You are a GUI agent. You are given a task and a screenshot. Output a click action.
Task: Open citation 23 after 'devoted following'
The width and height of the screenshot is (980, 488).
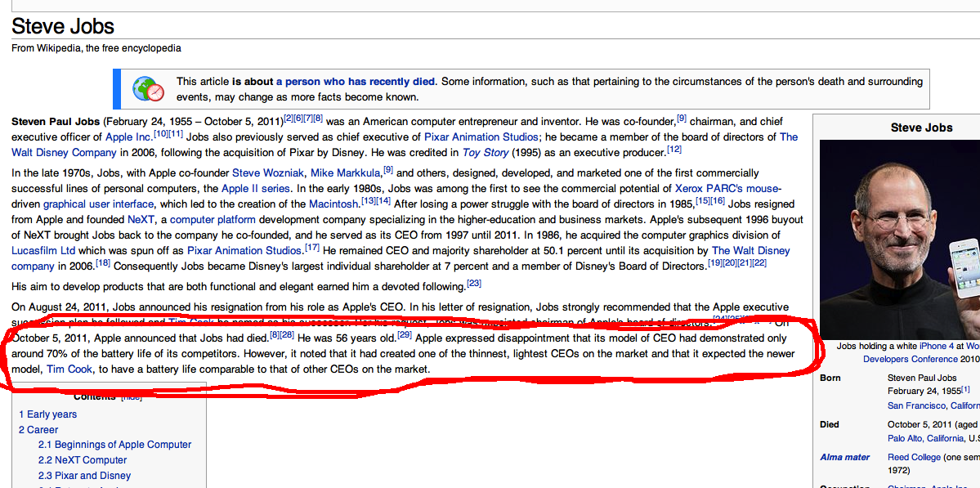[474, 284]
